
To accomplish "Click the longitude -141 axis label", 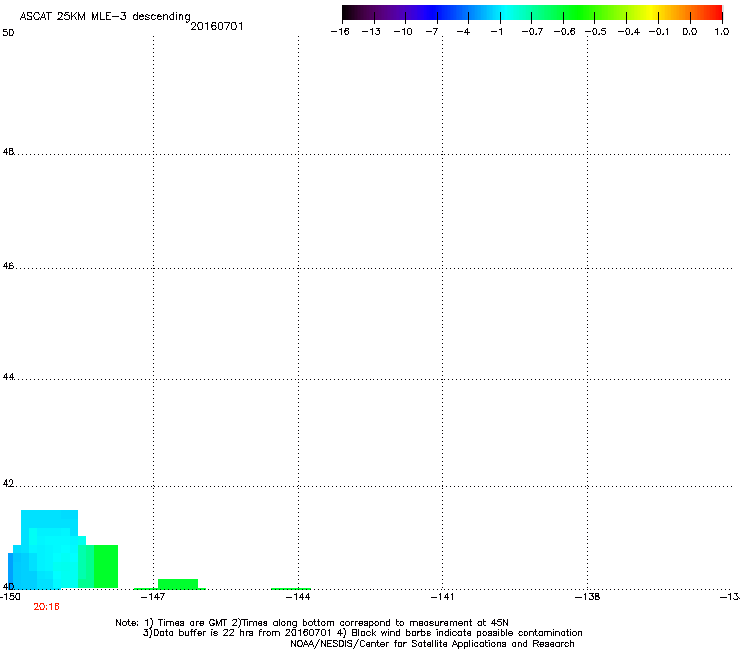I will coord(442,597).
